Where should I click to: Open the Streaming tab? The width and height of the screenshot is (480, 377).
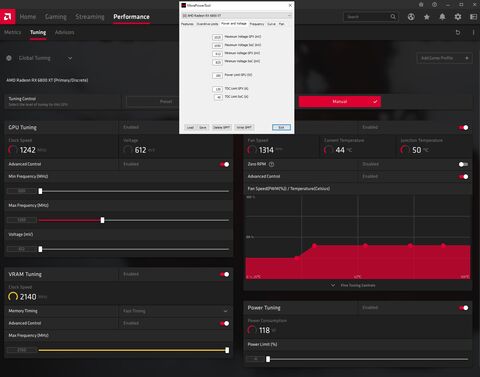(90, 17)
